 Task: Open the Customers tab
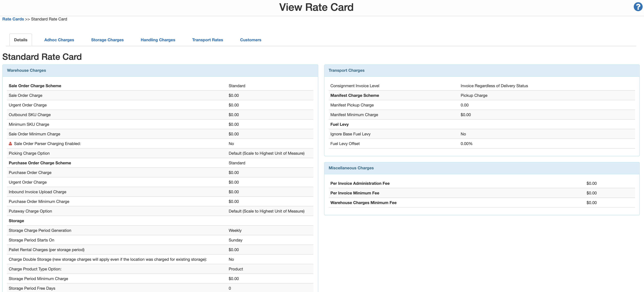[x=251, y=40]
